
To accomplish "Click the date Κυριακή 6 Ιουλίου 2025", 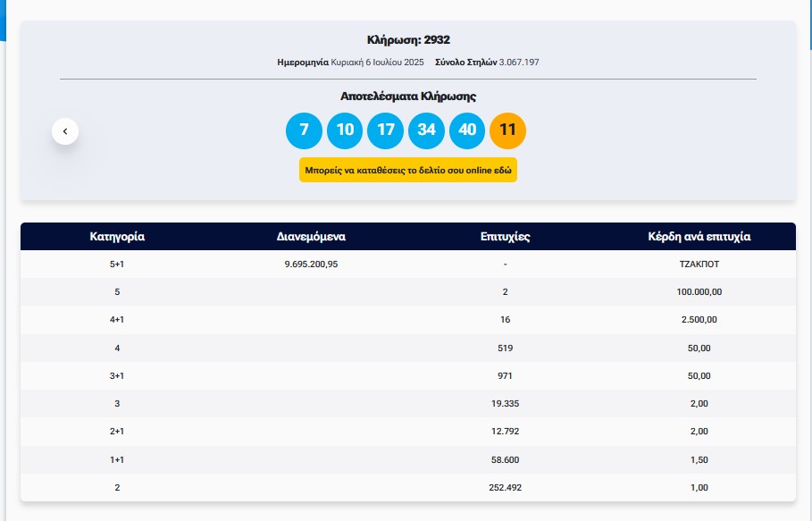I will coord(377,63).
